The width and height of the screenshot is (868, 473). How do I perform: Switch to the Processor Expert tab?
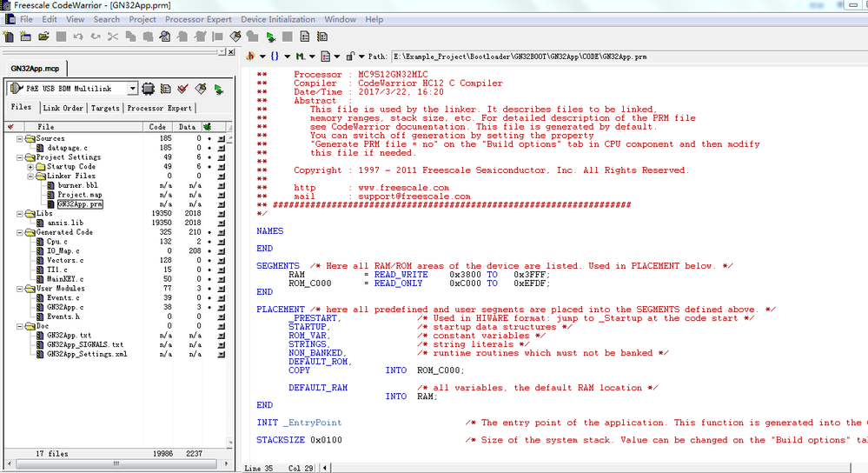(159, 108)
